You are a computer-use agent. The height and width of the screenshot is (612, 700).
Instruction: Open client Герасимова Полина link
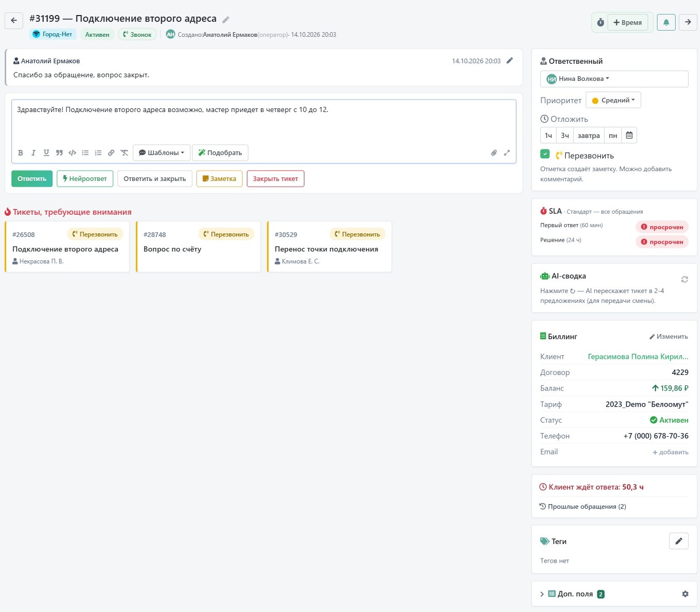pos(638,357)
